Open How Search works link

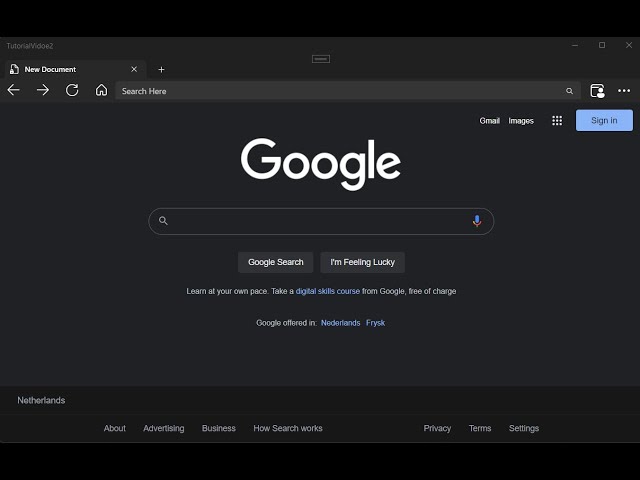coord(288,428)
